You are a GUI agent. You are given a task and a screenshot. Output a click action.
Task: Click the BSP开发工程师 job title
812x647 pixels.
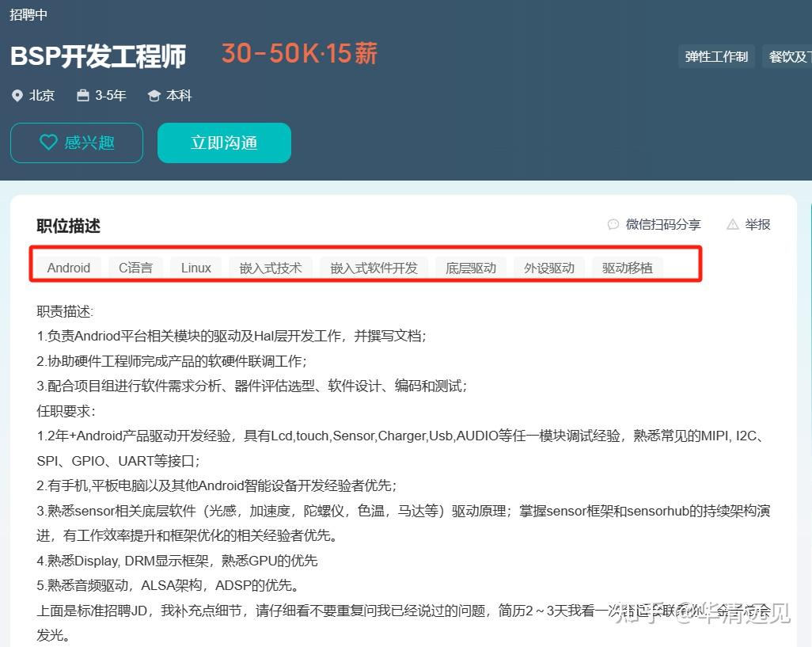(x=98, y=56)
